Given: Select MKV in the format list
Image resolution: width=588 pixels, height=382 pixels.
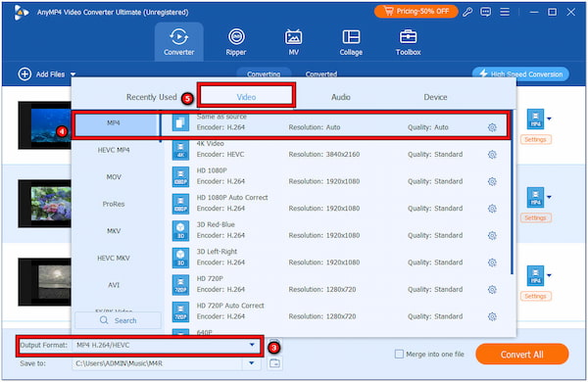Looking at the screenshot, I should pyautogui.click(x=114, y=231).
